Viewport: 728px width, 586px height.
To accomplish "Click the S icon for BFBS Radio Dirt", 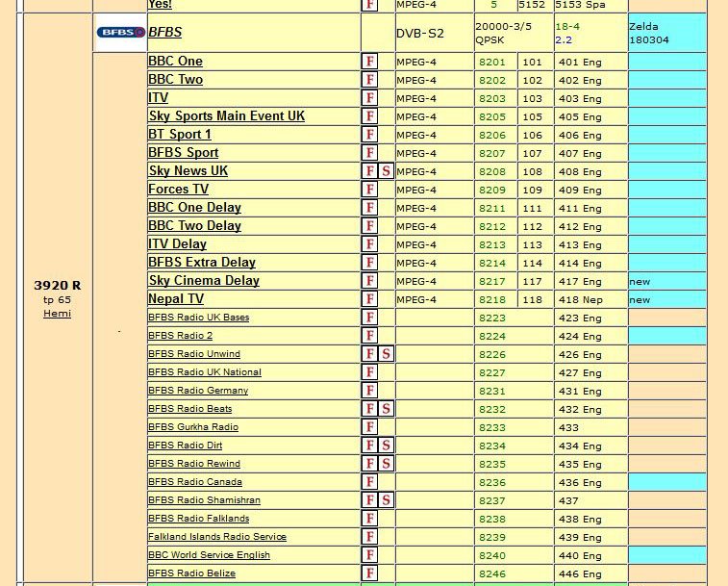I will pyautogui.click(x=387, y=446).
